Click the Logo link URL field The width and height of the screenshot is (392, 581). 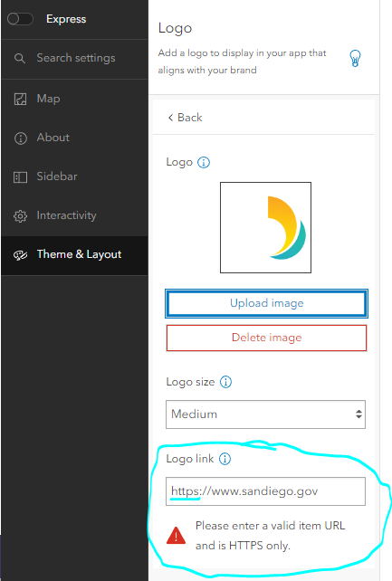pyautogui.click(x=265, y=491)
